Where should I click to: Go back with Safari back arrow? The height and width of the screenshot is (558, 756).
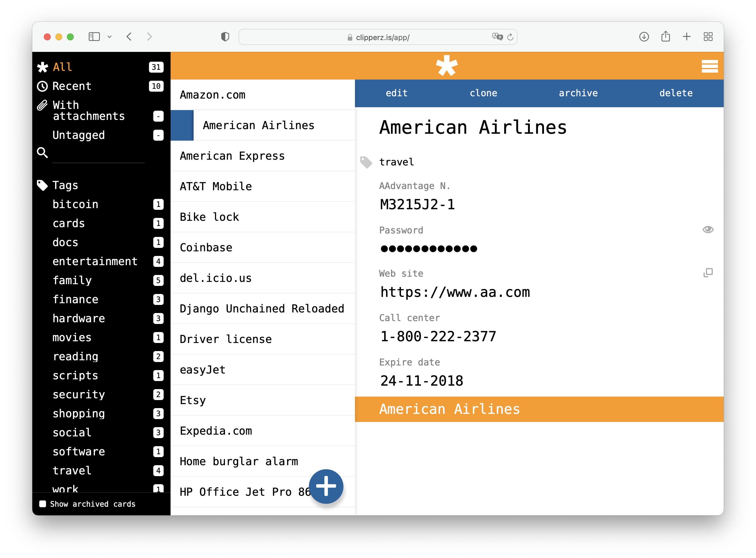pos(129,37)
